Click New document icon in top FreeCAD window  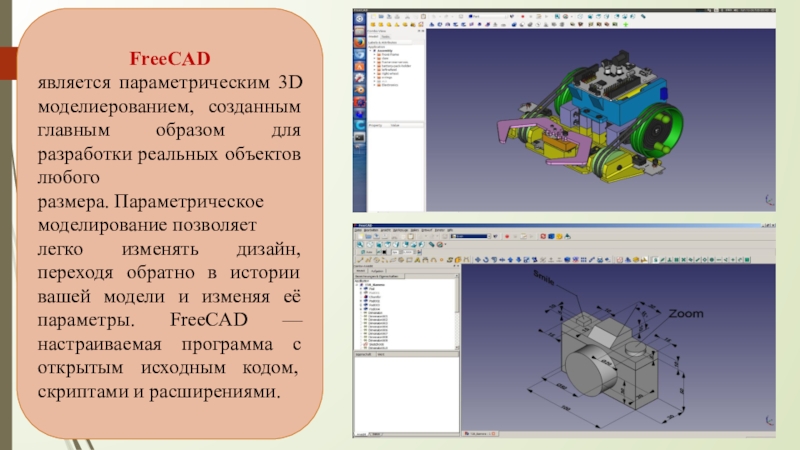pos(373,16)
